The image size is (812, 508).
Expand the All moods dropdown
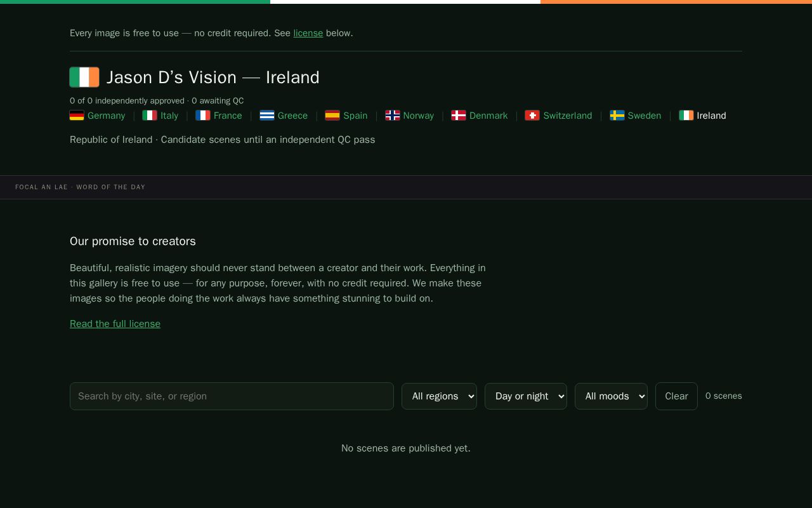(x=611, y=396)
